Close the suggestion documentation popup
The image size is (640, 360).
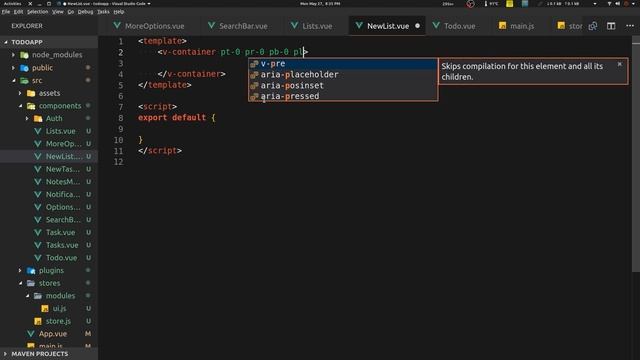point(620,64)
